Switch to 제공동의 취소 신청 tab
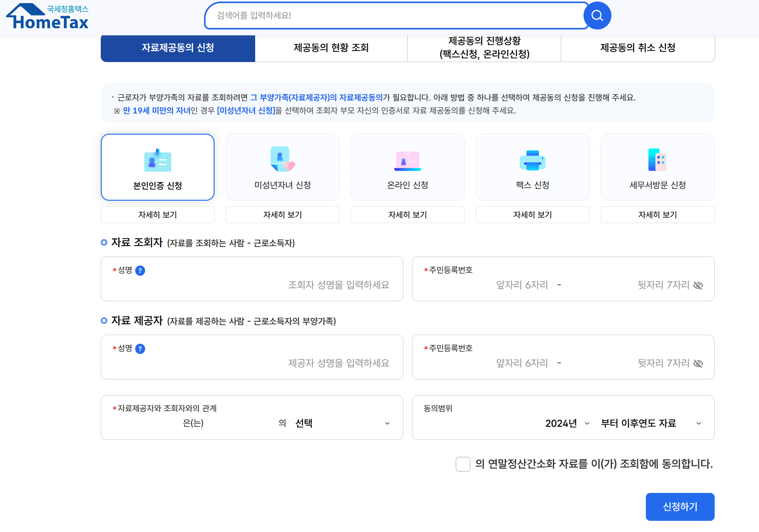This screenshot has width=759, height=532. 638,48
